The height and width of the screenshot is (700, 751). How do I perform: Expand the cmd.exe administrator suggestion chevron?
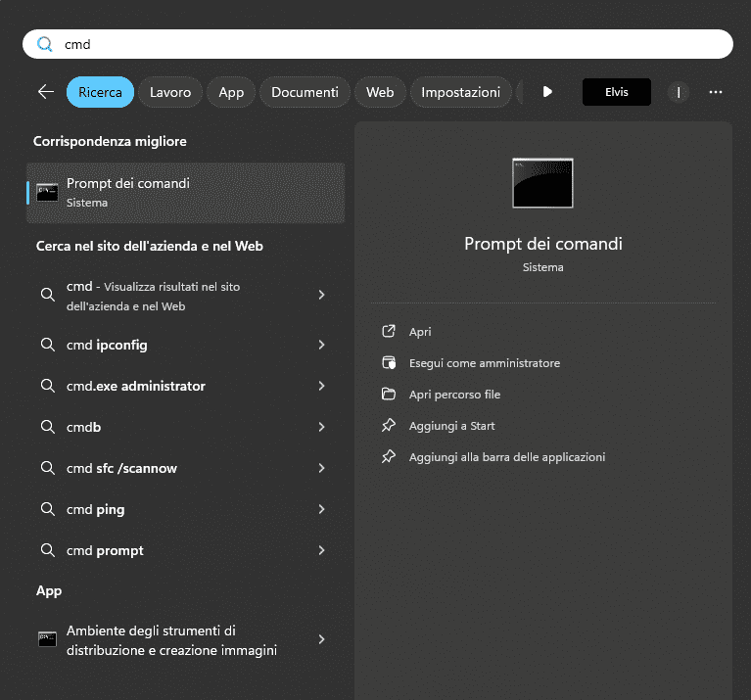click(x=321, y=386)
